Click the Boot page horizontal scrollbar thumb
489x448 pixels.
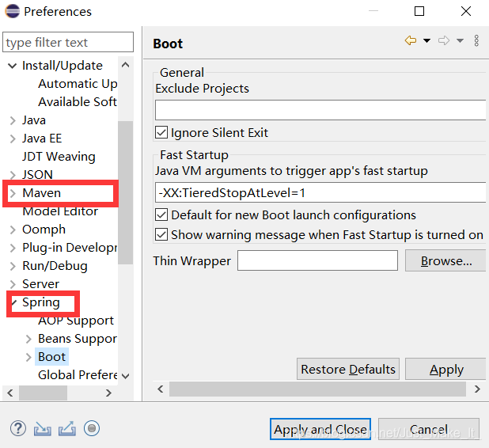(317, 389)
